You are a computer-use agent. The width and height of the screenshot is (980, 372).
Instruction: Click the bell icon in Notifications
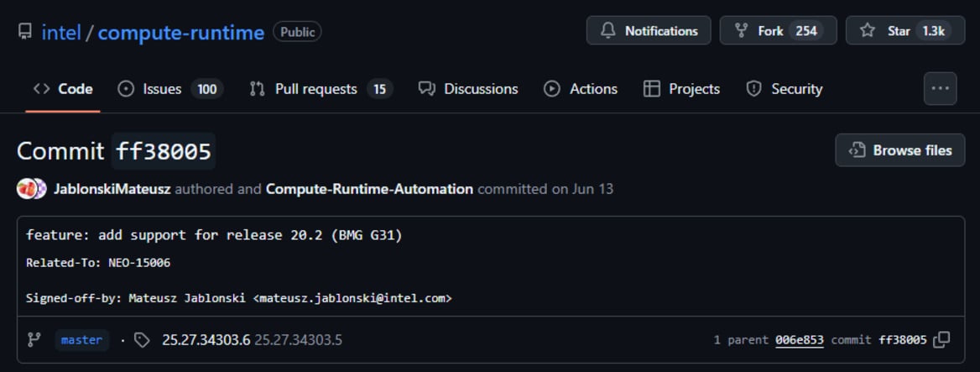pyautogui.click(x=607, y=30)
